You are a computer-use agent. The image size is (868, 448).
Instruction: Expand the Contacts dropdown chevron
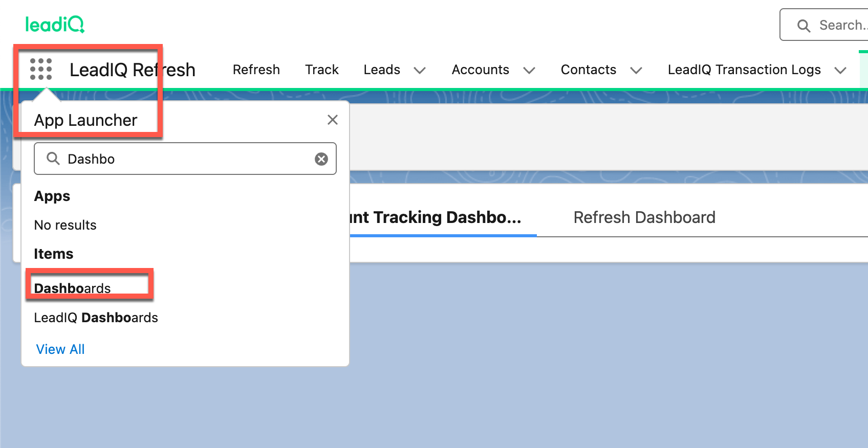pos(636,70)
